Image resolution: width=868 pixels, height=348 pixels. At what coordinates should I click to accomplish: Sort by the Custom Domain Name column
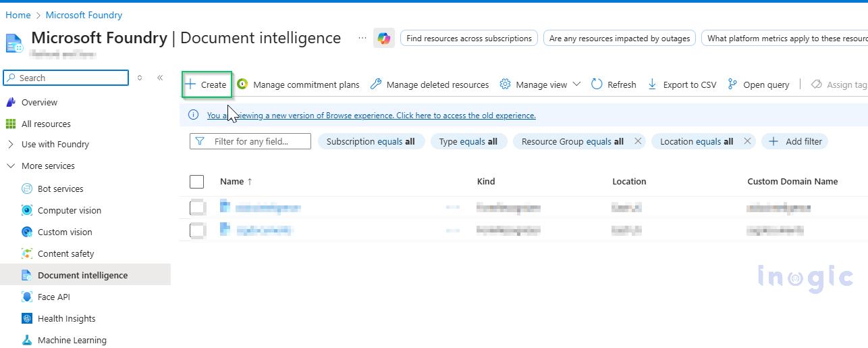point(792,181)
